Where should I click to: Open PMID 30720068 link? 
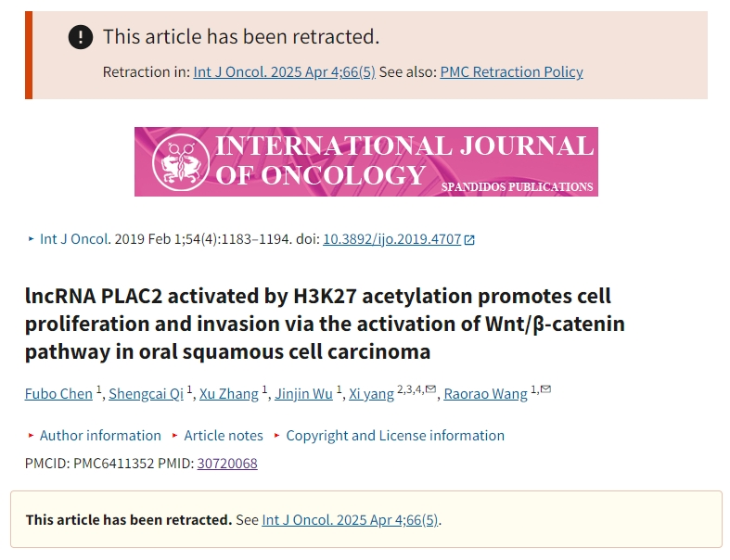pyautogui.click(x=227, y=464)
